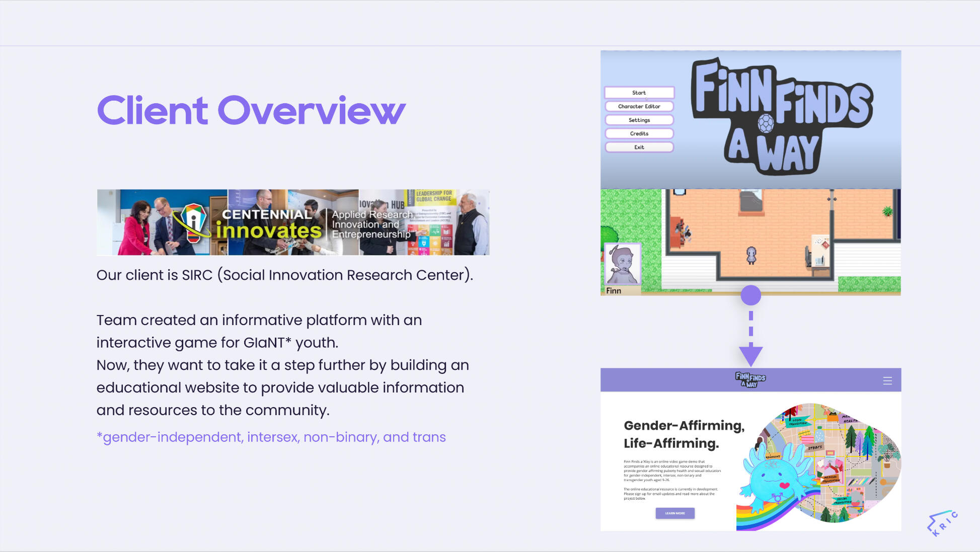The image size is (980, 552).
Task: Select the Client Overview heading
Action: 251,110
